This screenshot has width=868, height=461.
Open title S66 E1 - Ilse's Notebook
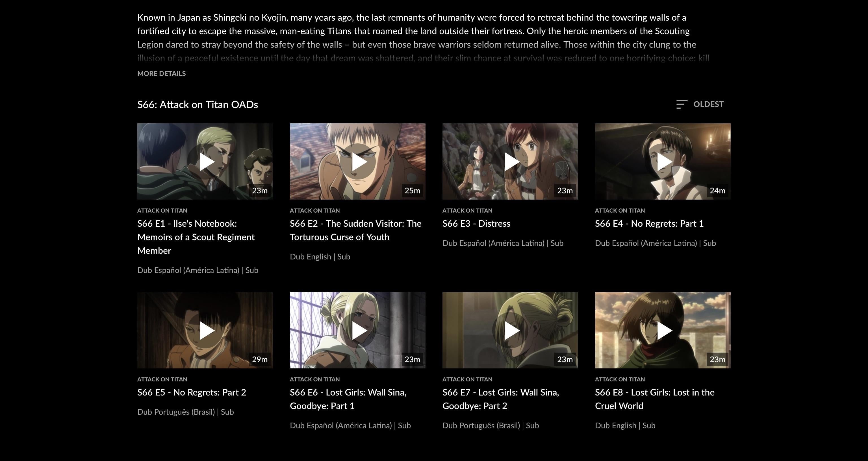196,237
